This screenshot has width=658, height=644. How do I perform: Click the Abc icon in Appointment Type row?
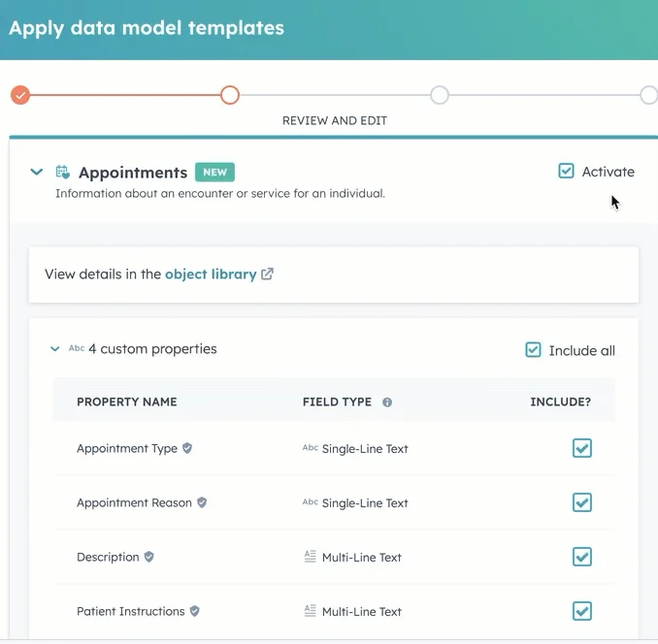click(311, 448)
